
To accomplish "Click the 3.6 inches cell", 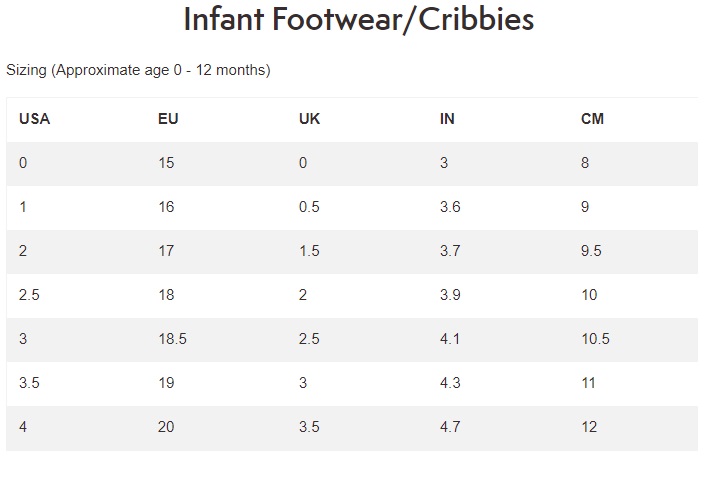I will point(450,207).
